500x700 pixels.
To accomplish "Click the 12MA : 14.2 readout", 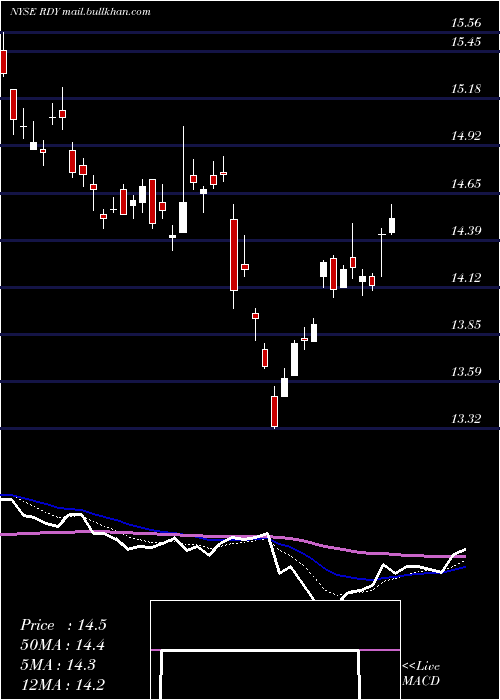I will point(63,685).
